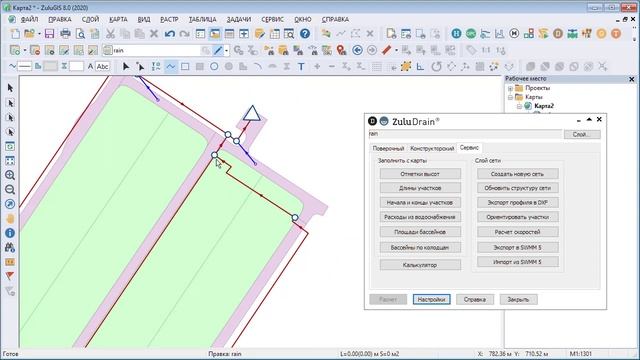This screenshot has width=640, height=360.
Task: Click the Длины участков button
Action: pos(420,188)
